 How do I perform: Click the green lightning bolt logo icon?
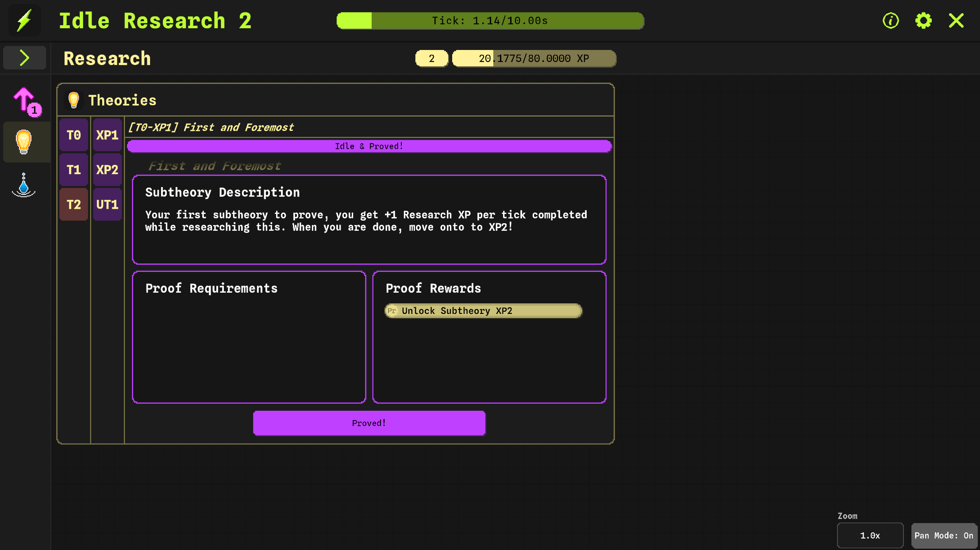pyautogui.click(x=24, y=20)
